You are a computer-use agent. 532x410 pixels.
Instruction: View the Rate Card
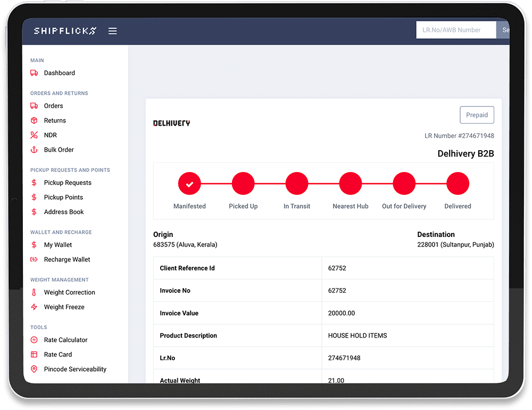coord(58,354)
